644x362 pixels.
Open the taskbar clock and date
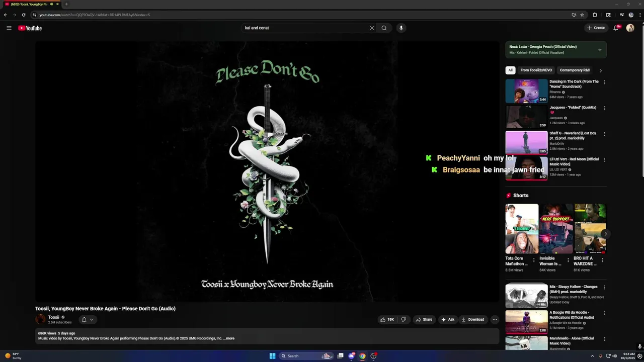tap(629, 356)
